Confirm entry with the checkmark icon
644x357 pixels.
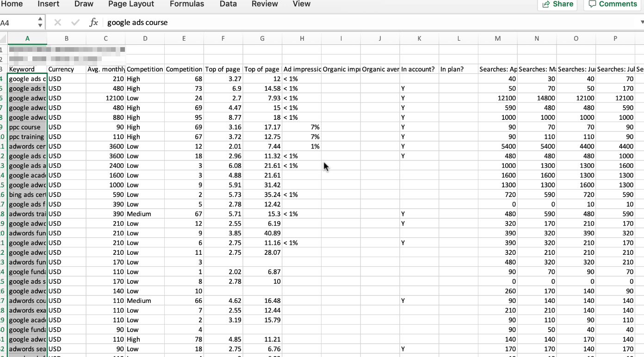point(75,23)
